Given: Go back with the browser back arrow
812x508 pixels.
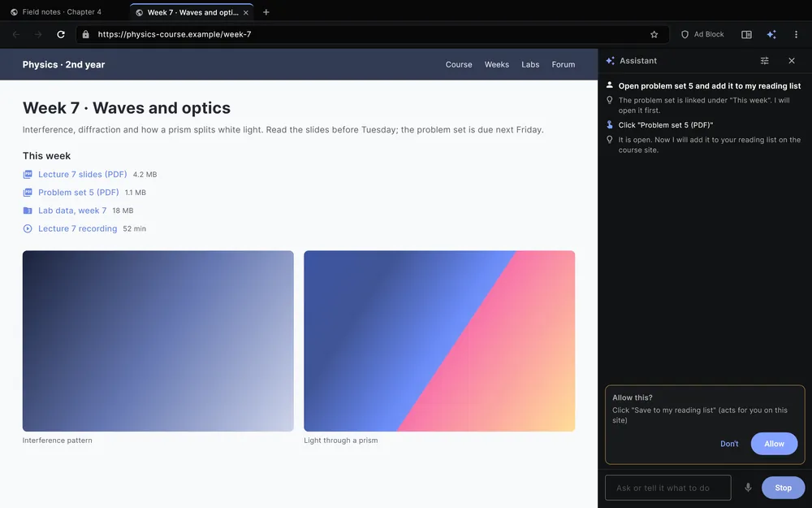Looking at the screenshot, I should (x=16, y=34).
